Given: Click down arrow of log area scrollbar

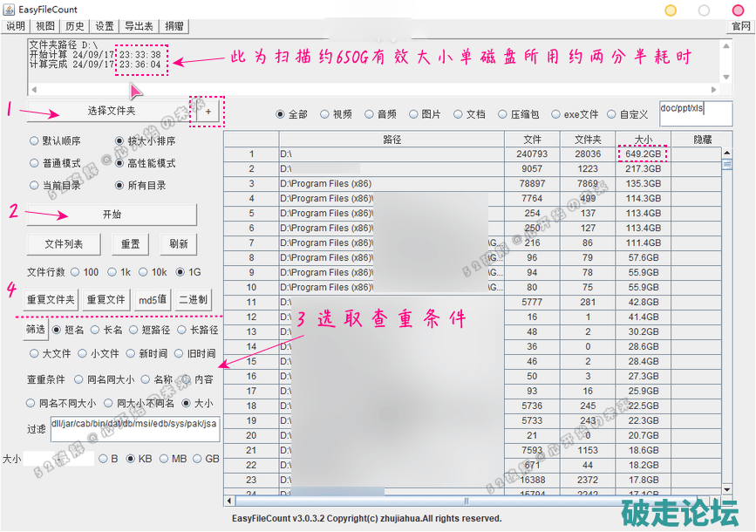Looking at the screenshot, I should (727, 77).
